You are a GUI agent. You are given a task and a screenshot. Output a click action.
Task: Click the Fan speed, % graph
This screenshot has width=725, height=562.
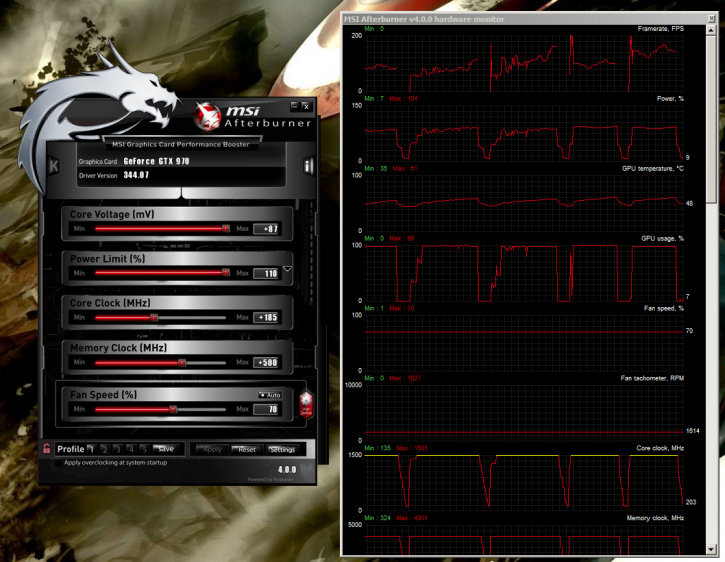[x=524, y=343]
